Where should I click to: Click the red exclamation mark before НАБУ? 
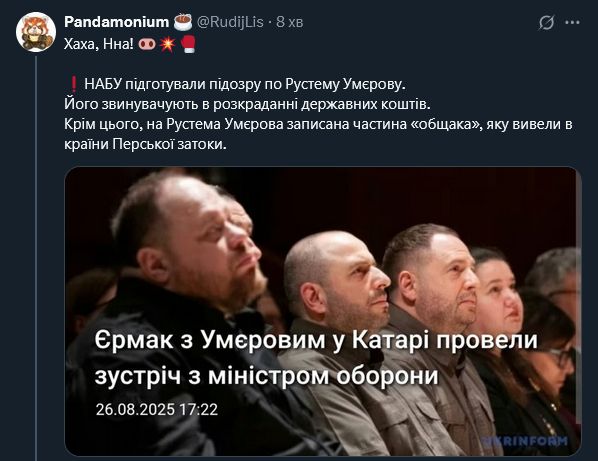pos(74,84)
